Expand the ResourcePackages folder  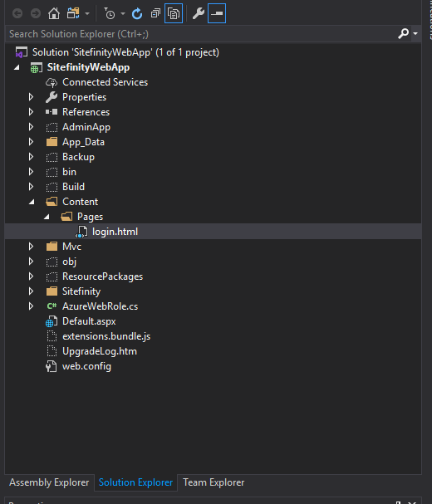[x=31, y=276]
